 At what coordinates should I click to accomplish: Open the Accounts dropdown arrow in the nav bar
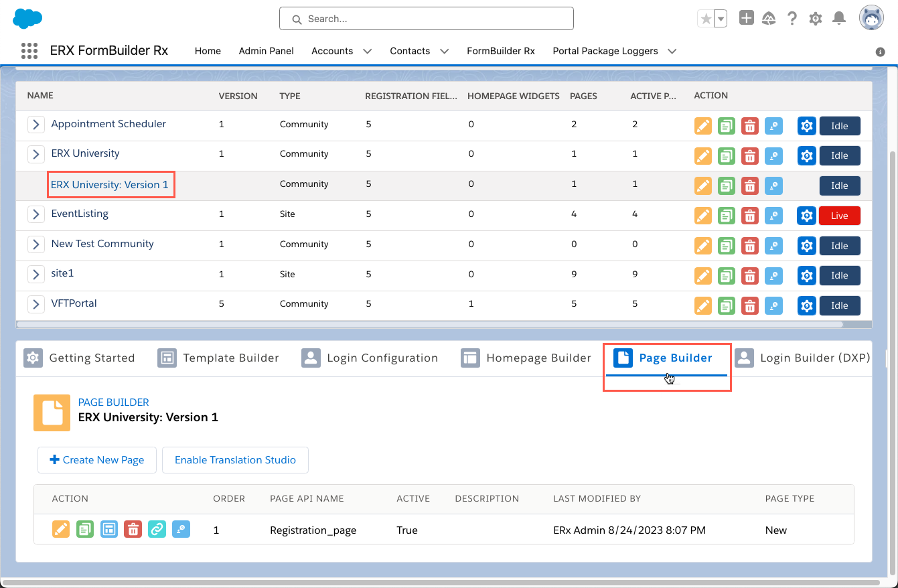click(367, 51)
